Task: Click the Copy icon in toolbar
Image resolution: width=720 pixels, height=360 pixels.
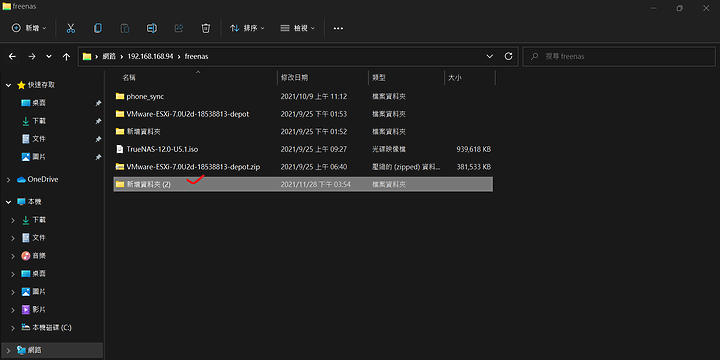Action: [x=97, y=28]
